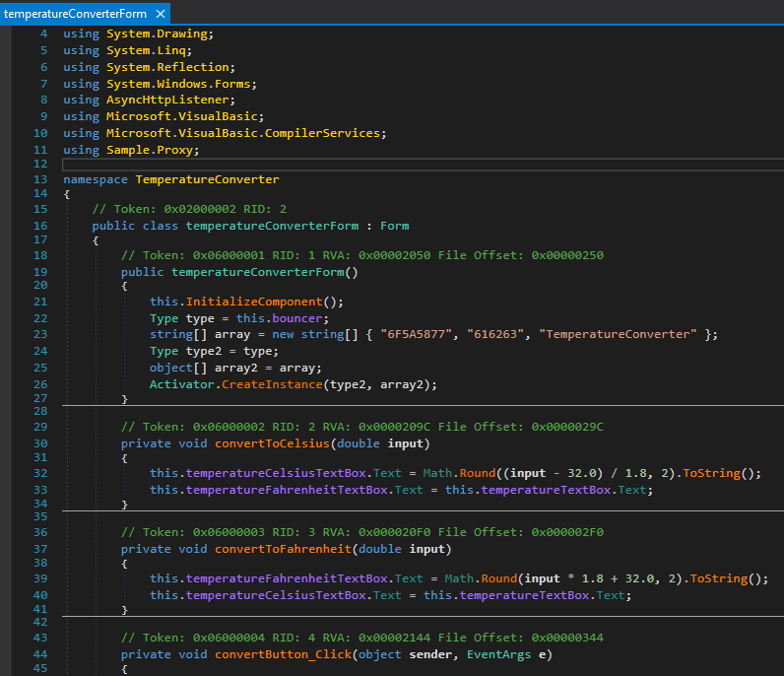Go to convertToFahrenheit method definition

pyautogui.click(x=283, y=549)
